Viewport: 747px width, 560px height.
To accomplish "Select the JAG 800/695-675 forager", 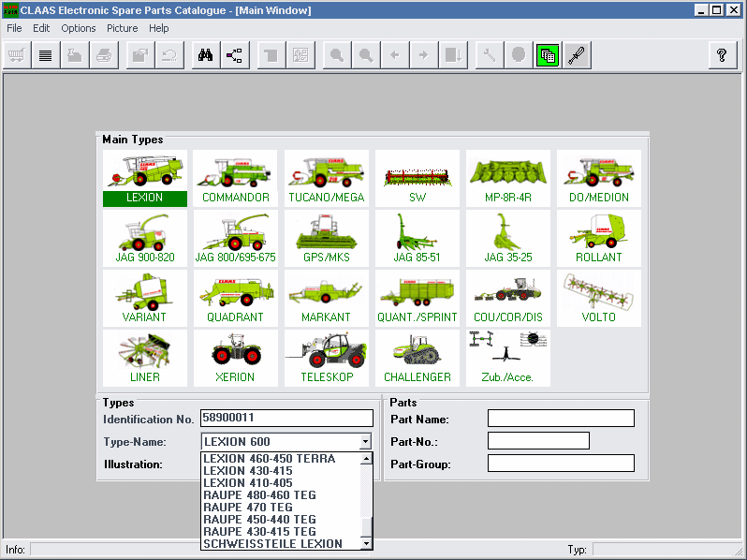I will coord(236,238).
